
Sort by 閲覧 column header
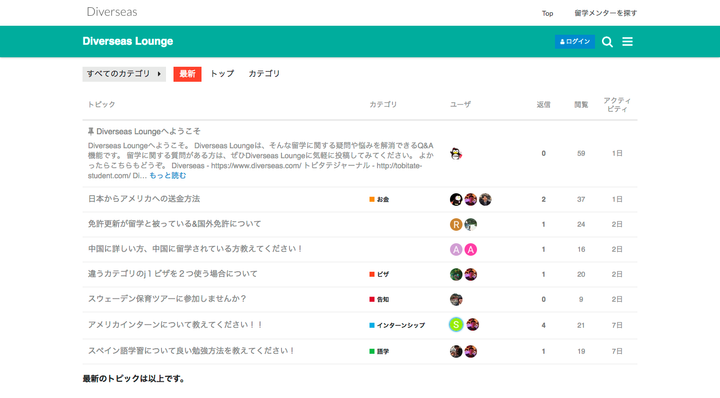click(581, 105)
